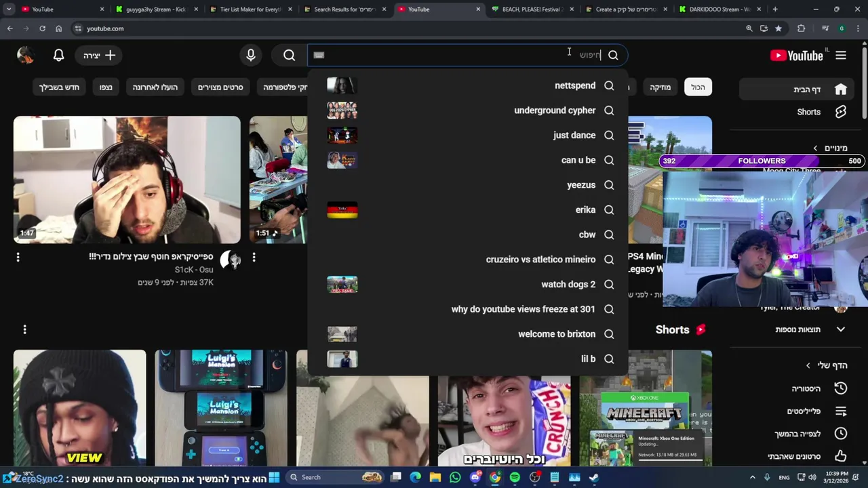This screenshot has width=868, height=488.
Task: Choose 'cruzeiro vs atletico mineiro' suggestion
Action: (x=468, y=260)
